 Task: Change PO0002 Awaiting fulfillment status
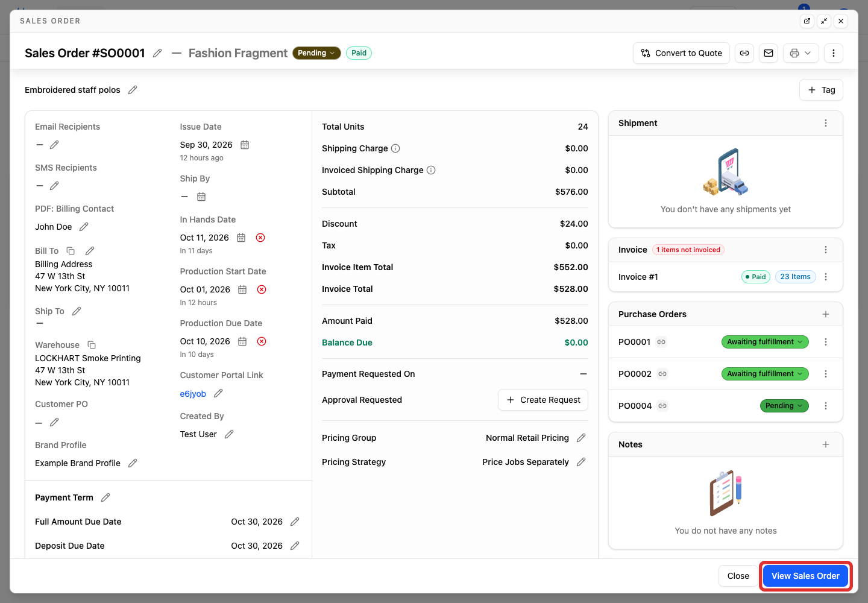(765, 374)
